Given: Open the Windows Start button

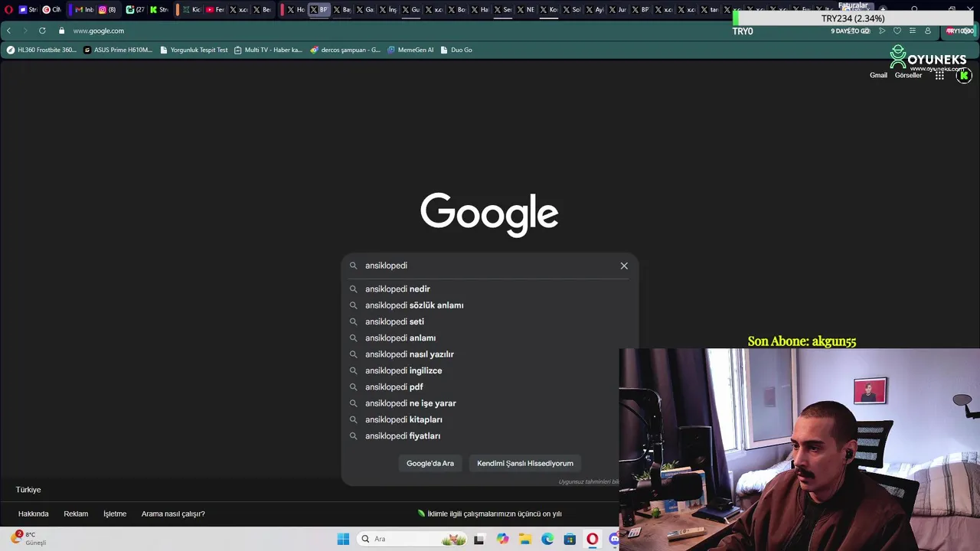Looking at the screenshot, I should [x=343, y=539].
